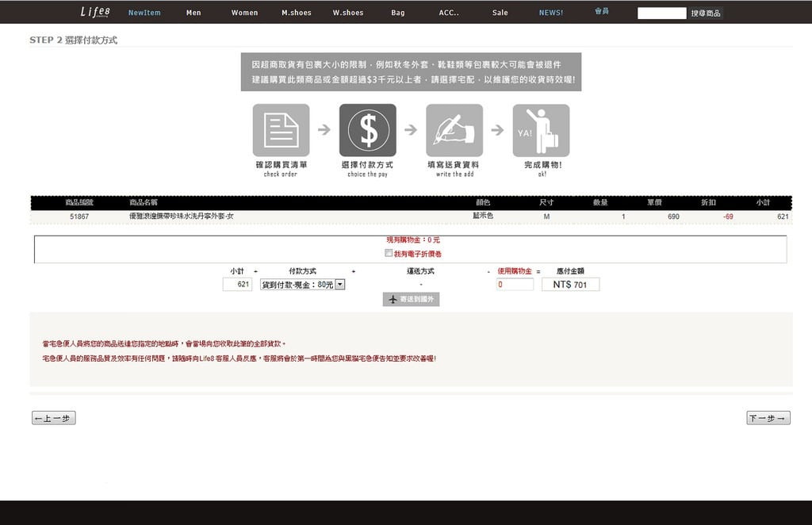Click the dollar sign payment step icon
Screen dimensions: 812x525
tap(368, 130)
